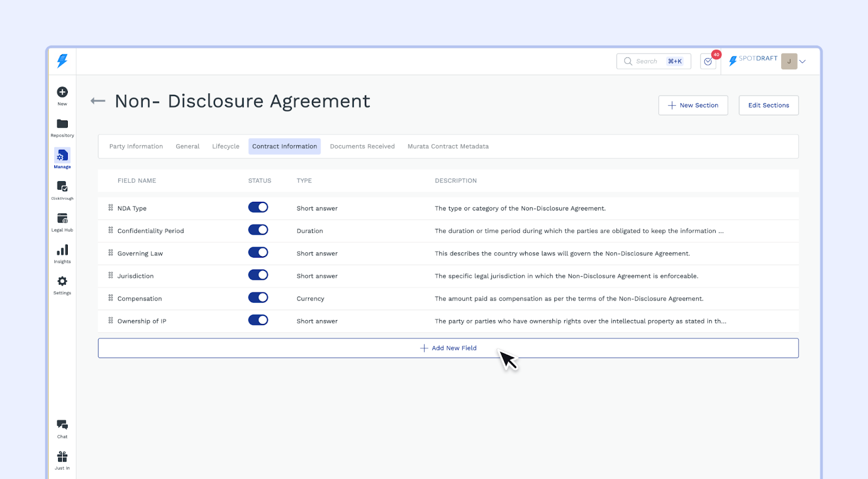Expand the user account dropdown chevron
Screen dimensions: 868x479
tap(802, 61)
